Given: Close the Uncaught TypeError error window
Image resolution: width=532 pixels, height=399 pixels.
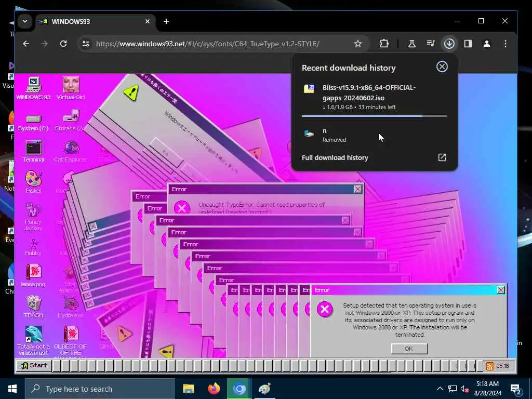Looking at the screenshot, I should (358, 189).
